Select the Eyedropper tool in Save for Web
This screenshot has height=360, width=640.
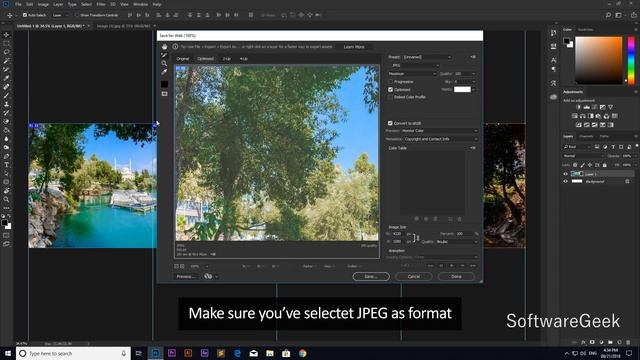click(164, 72)
